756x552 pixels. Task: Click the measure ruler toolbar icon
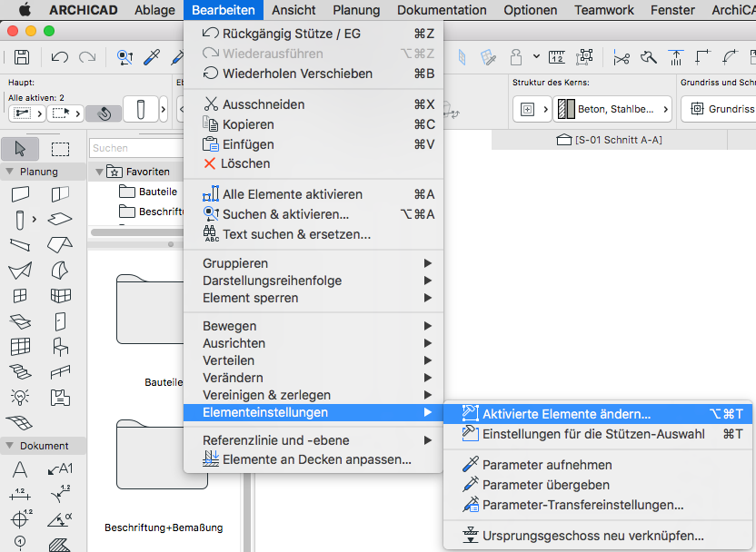pos(557,57)
